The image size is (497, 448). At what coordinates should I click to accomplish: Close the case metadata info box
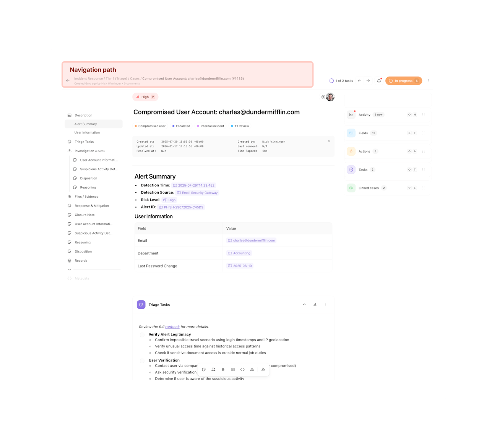[329, 141]
